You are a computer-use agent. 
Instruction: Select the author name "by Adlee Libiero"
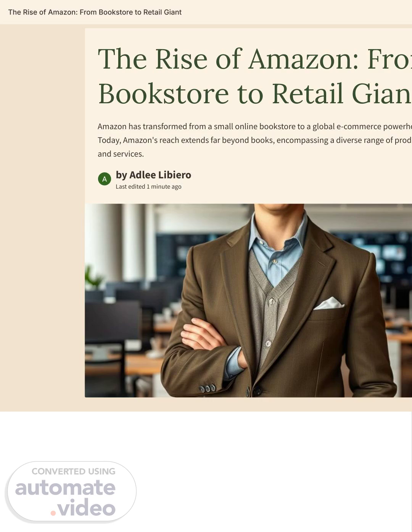coord(153,175)
